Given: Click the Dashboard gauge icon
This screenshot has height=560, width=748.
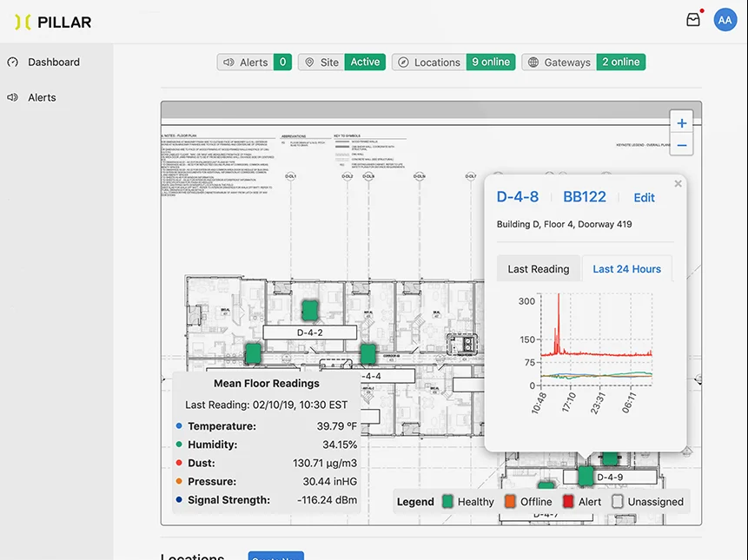Looking at the screenshot, I should (x=13, y=62).
